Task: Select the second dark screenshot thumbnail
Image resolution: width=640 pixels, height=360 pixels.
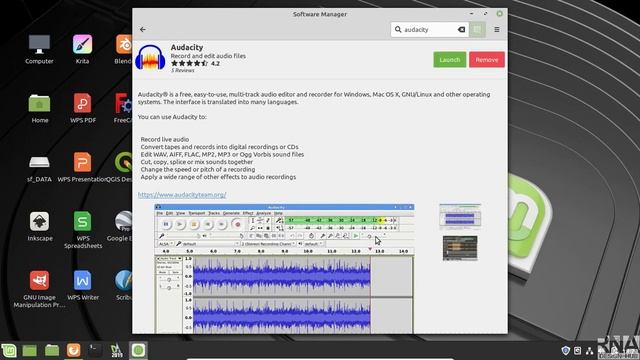Action: (460, 248)
